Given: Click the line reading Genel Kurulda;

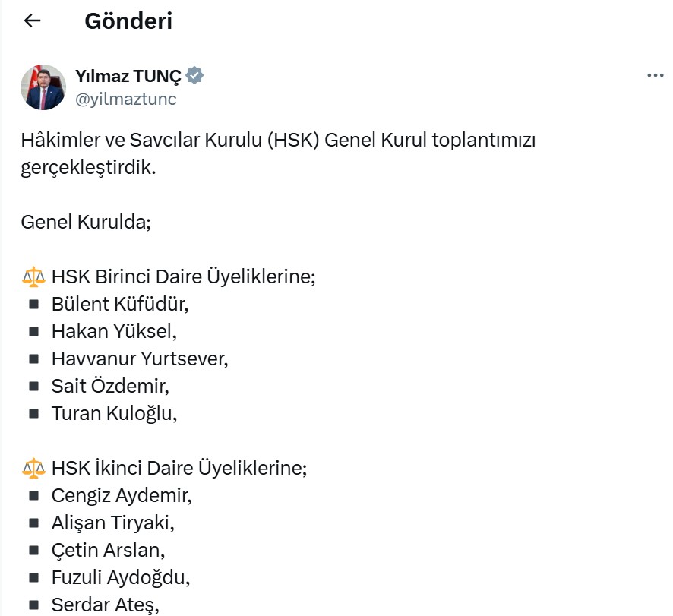Looking at the screenshot, I should 86,223.
